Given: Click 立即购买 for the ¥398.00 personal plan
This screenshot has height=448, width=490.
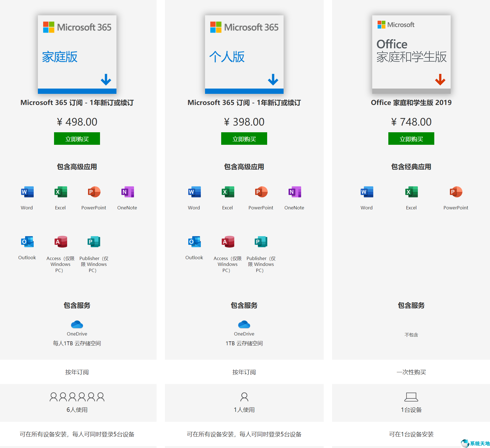Looking at the screenshot, I should pos(244,139).
